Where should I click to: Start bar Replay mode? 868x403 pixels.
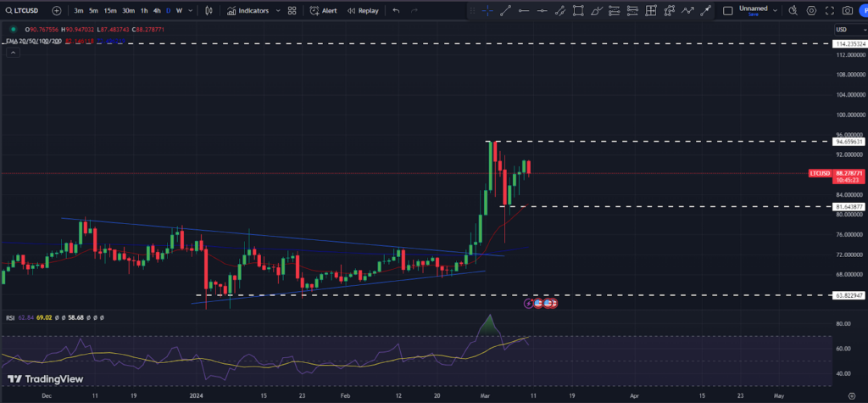(x=363, y=10)
